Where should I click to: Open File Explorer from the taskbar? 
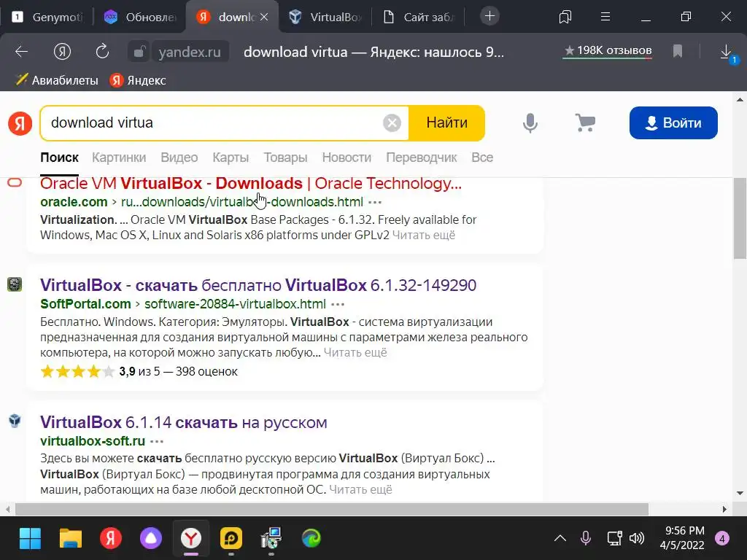point(71,539)
